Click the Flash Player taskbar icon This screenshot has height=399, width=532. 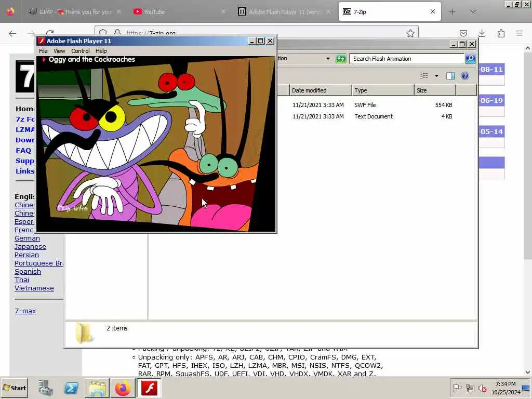coord(149,388)
